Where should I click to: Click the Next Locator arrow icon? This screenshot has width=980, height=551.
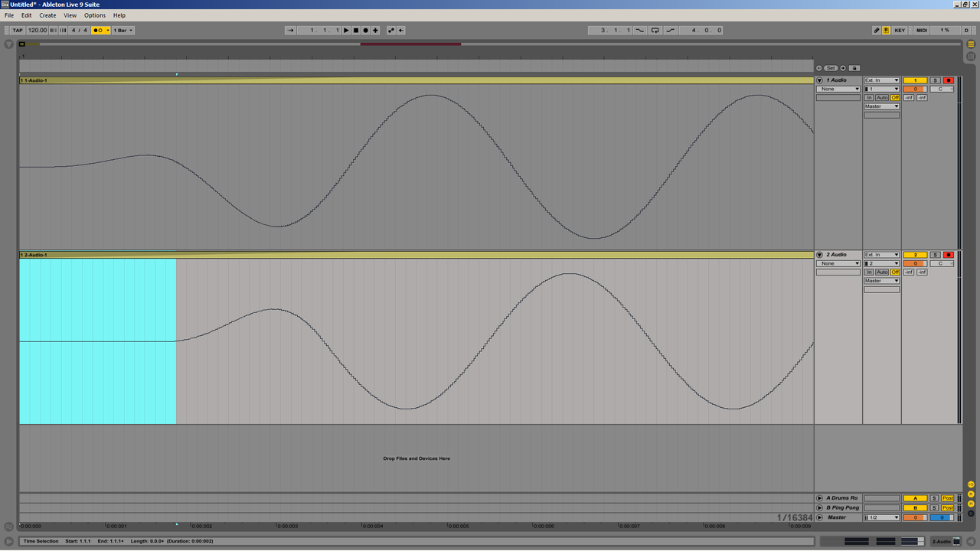pyautogui.click(x=843, y=68)
